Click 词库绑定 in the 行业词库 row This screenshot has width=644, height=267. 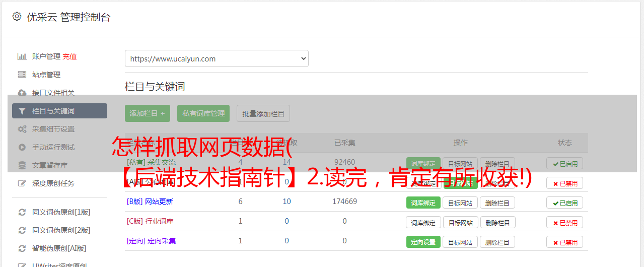click(x=423, y=222)
